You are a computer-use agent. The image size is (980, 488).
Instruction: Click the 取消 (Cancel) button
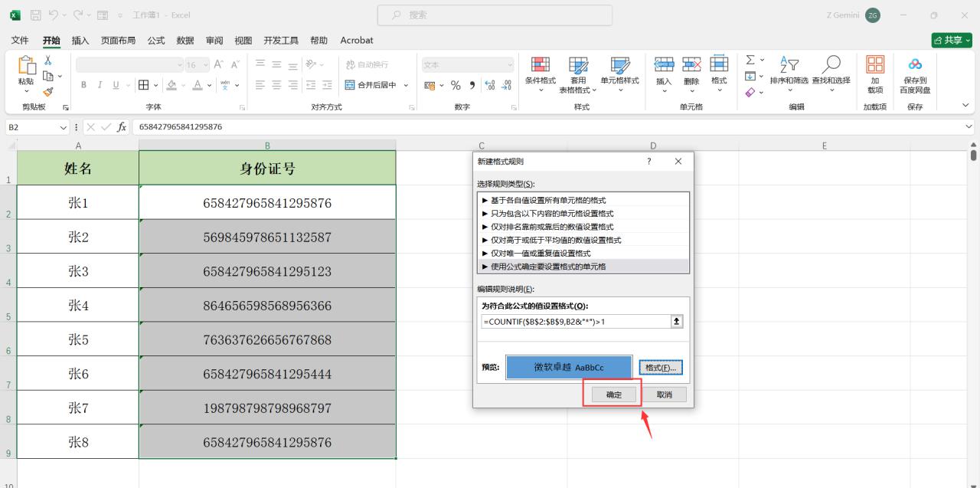click(x=664, y=395)
